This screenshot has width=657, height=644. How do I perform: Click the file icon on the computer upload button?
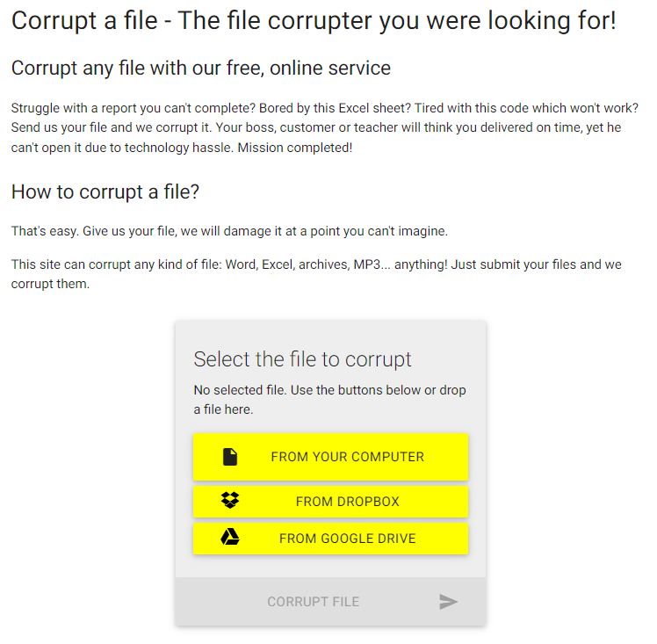[x=230, y=457]
